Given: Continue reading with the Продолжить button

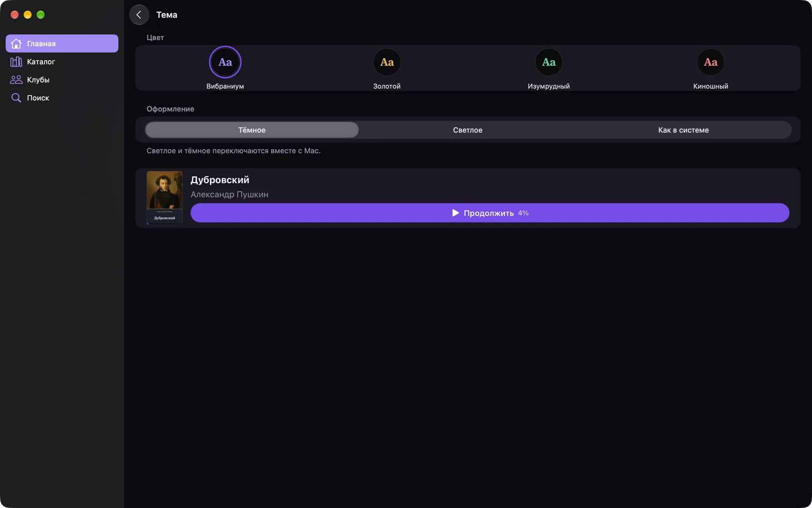Looking at the screenshot, I should pos(490,213).
